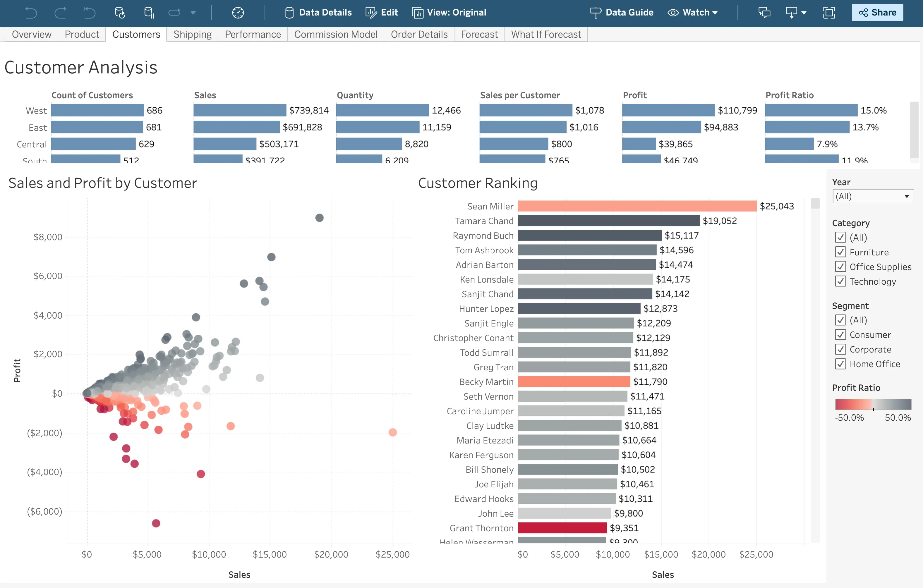
Task: Switch to the Forecast tab
Action: 479,34
